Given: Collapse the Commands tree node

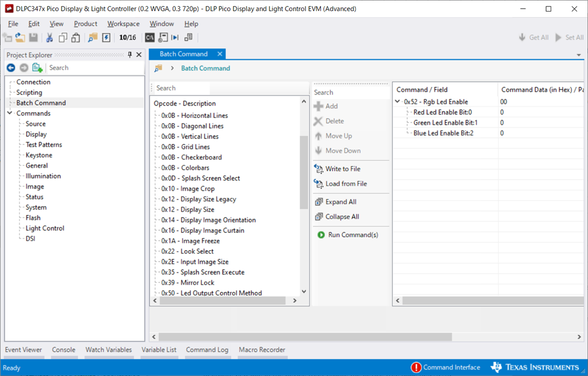Looking at the screenshot, I should coord(10,113).
